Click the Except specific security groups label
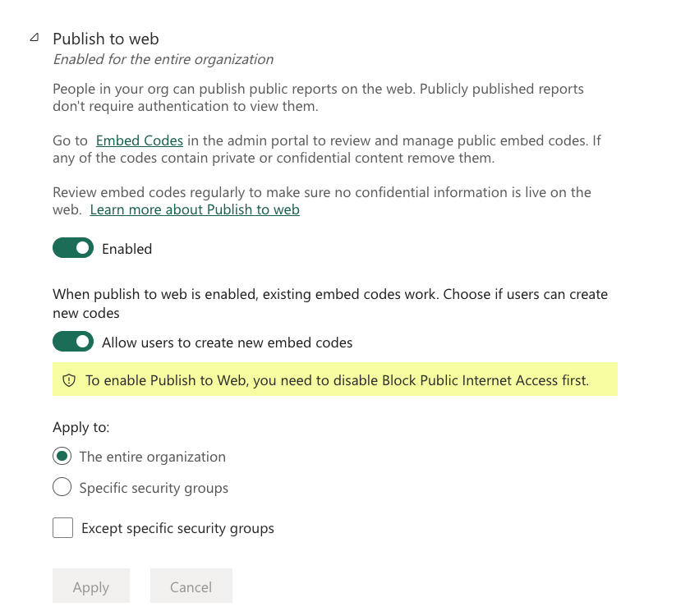690x616 pixels. point(177,528)
